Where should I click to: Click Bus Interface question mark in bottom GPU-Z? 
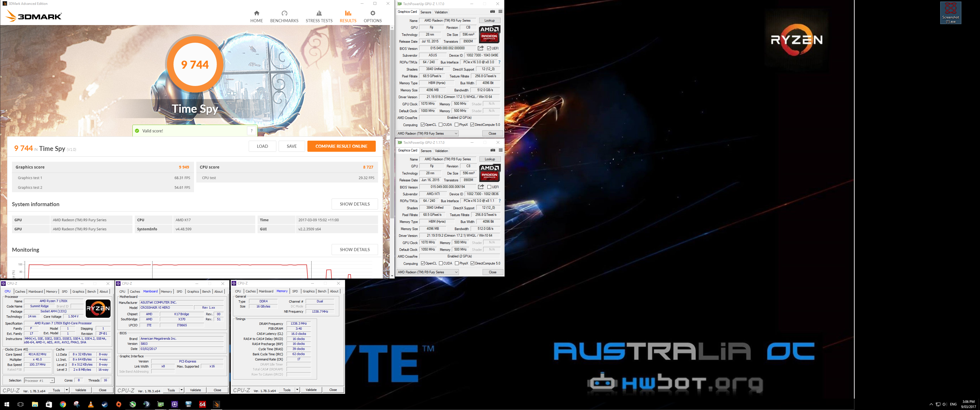click(499, 201)
